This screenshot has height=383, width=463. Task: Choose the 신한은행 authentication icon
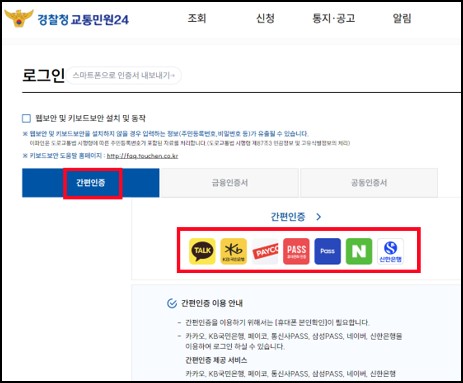[x=390, y=251]
